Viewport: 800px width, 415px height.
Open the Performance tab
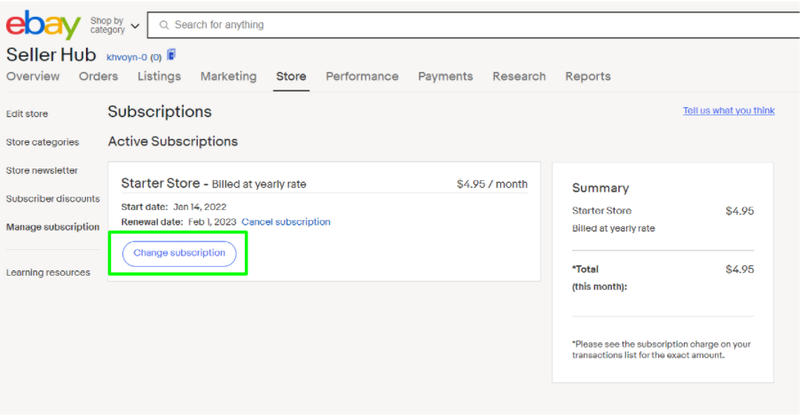362,77
